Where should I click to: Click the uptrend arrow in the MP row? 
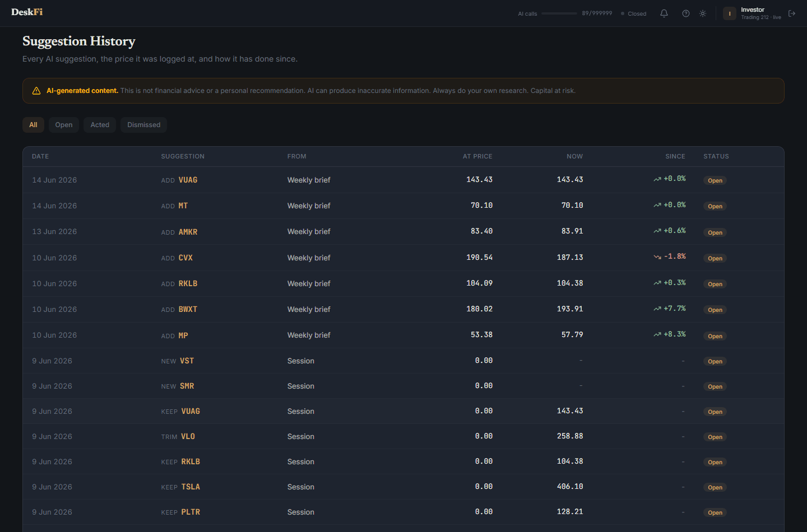tap(657, 334)
